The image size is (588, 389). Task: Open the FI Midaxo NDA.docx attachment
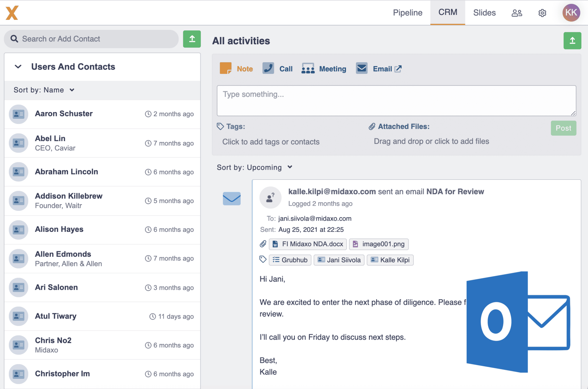pos(308,244)
